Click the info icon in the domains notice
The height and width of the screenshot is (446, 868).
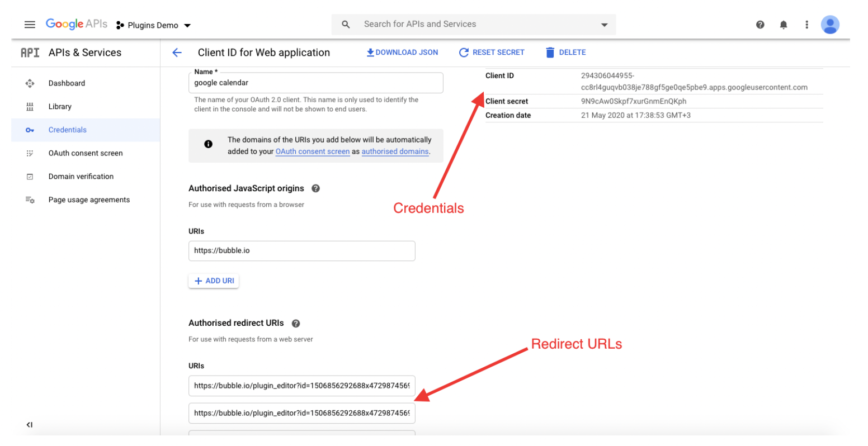point(208,144)
